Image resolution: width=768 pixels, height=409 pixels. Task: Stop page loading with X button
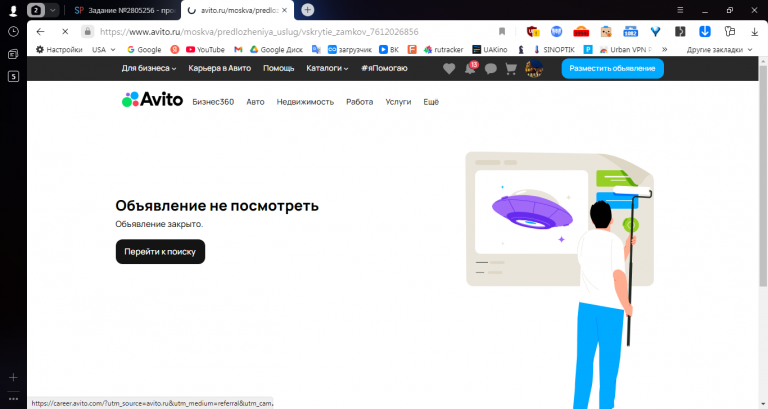click(x=65, y=31)
